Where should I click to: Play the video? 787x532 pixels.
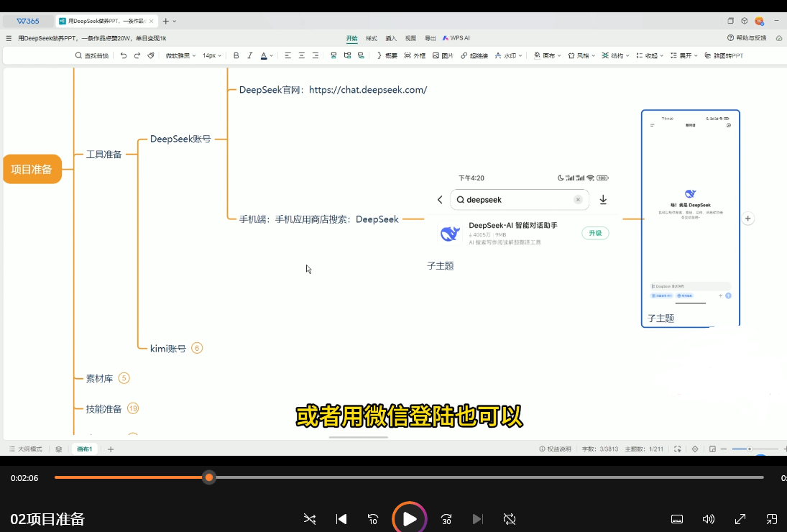tap(410, 519)
